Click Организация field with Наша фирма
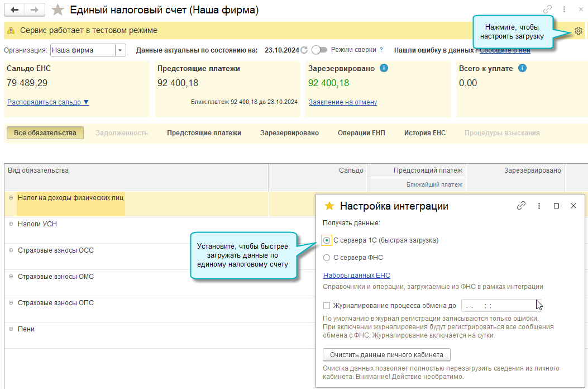 83,50
